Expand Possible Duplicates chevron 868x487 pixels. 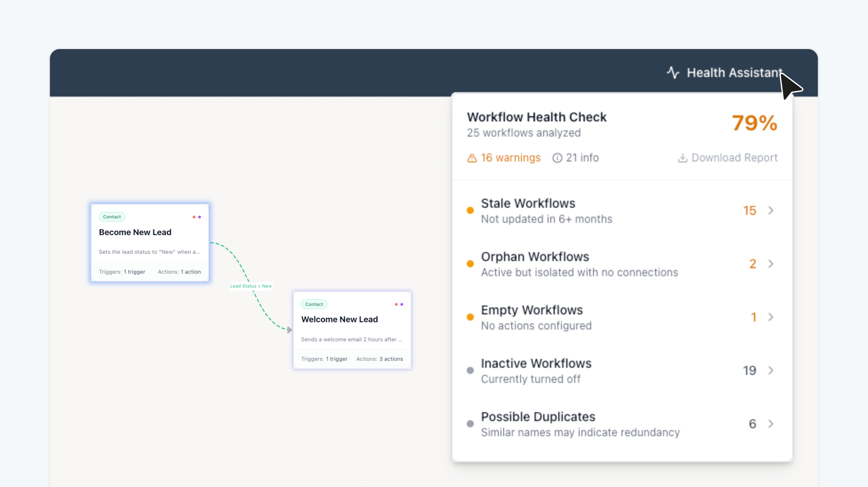pos(771,424)
